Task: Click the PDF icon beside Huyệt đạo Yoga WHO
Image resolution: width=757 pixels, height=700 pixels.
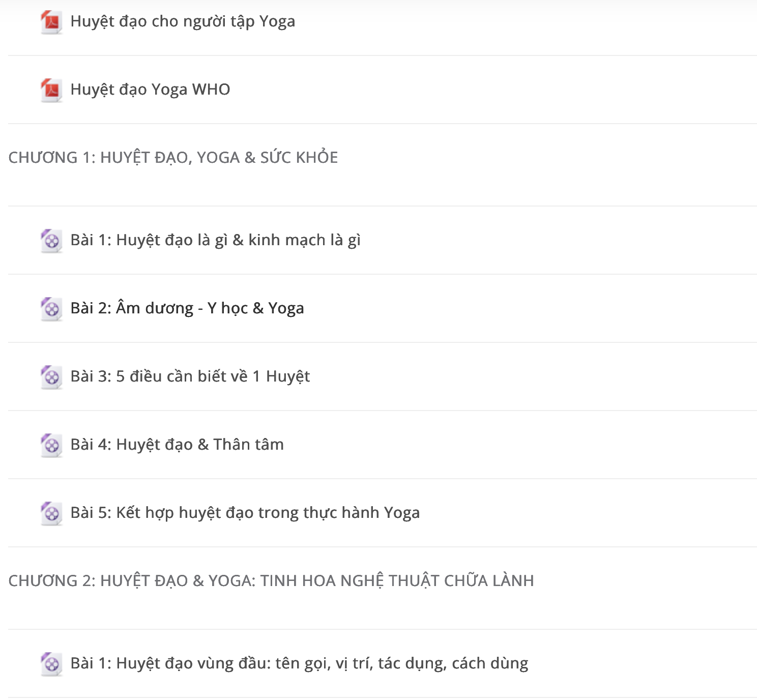Action: click(51, 90)
